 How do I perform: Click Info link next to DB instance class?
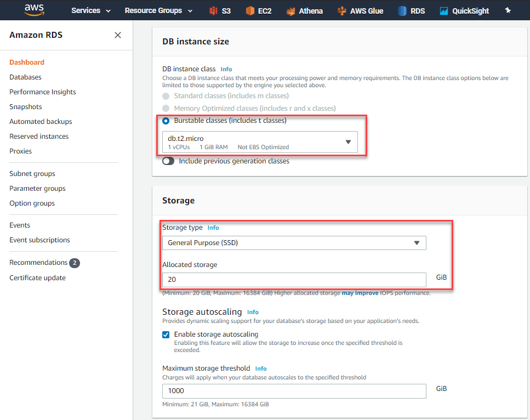point(226,69)
